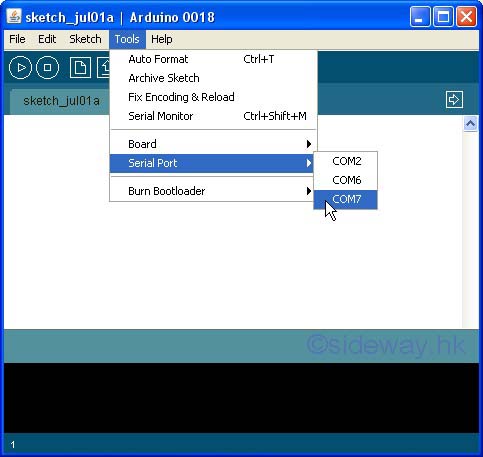This screenshot has width=483, height=457.
Task: Select Archive Sketch menu entry
Action: pyautogui.click(x=213, y=78)
